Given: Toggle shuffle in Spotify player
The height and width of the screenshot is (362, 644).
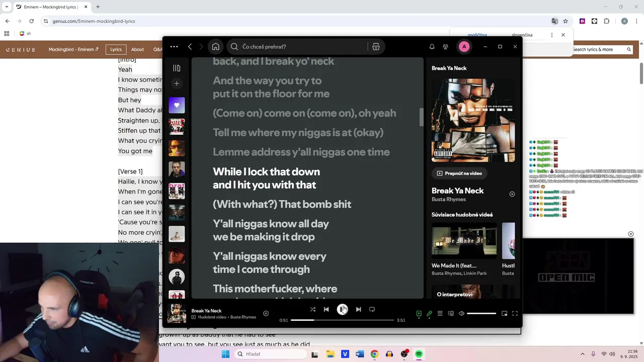Looking at the screenshot, I should click(x=313, y=309).
